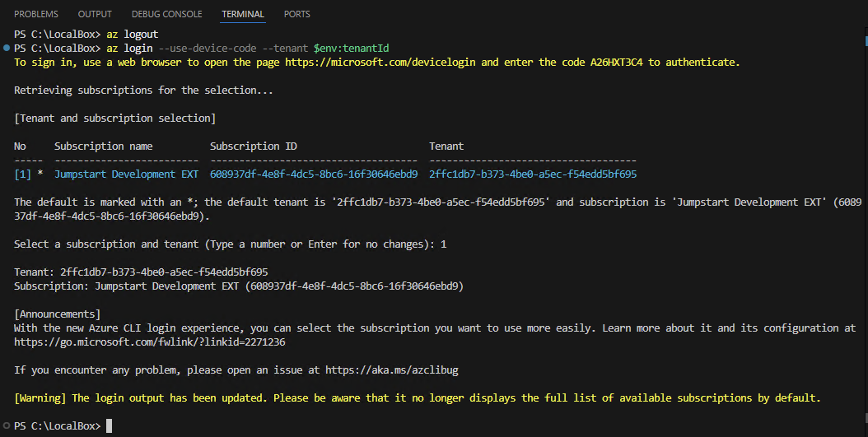Click the hollow decoration circle beside last prompt
Image resolution: width=868 pixels, height=437 pixels.
7,425
